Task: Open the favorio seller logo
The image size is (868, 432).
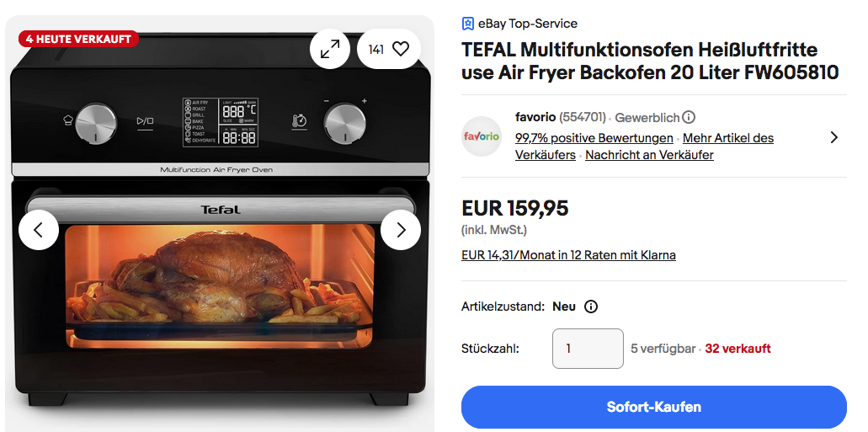Action: (482, 136)
